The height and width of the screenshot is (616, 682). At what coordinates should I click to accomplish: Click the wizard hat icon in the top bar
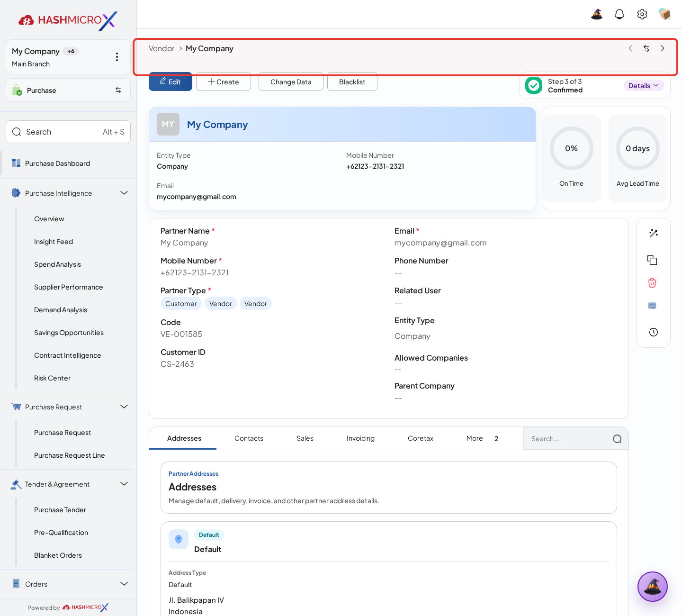[x=597, y=14]
